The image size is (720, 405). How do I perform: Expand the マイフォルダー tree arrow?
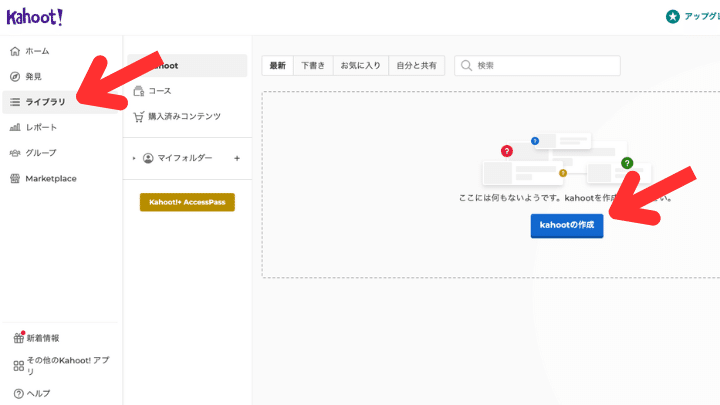point(134,158)
